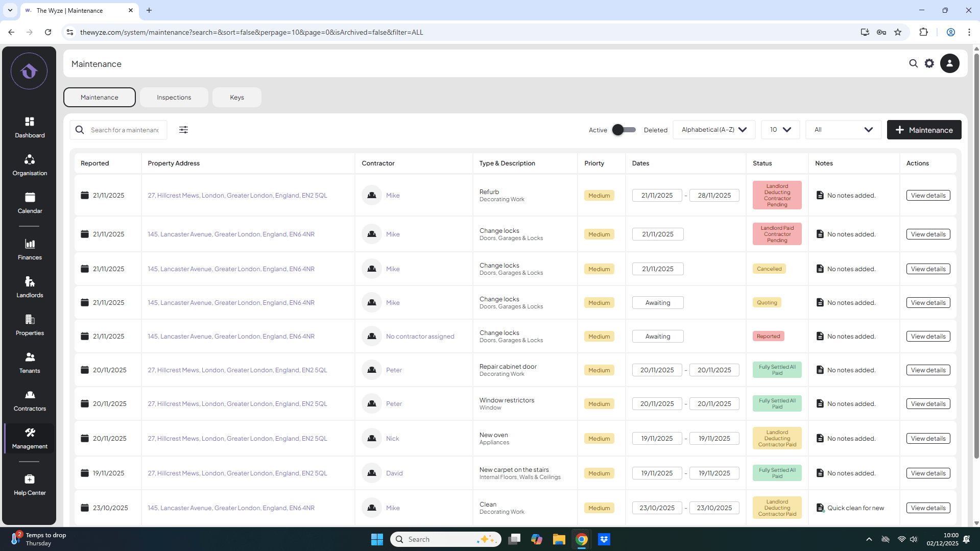
Task: View details for the Refurb job
Action: pos(928,195)
